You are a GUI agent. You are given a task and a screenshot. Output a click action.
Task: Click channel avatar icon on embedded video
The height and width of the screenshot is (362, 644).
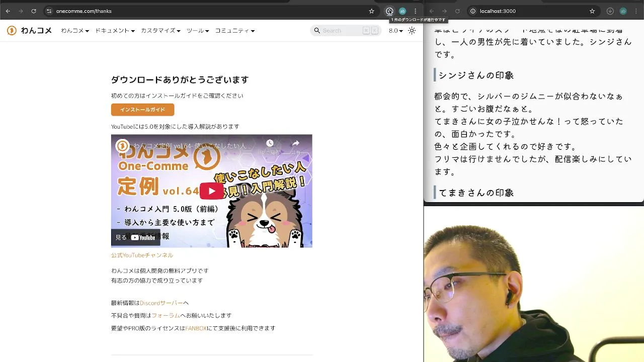pos(122,146)
